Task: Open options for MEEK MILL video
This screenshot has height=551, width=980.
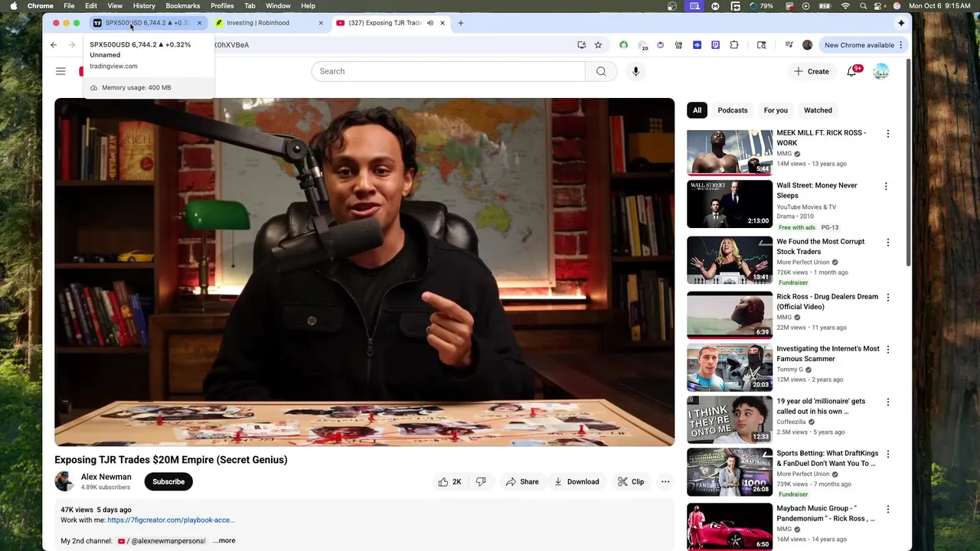Action: [x=887, y=134]
